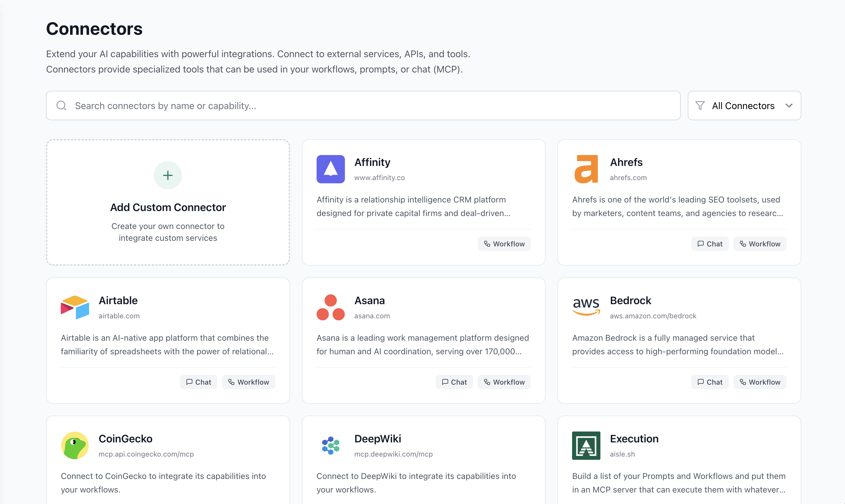845x504 pixels.
Task: Click the Workflow tag on Bedrock card
Action: coord(759,382)
